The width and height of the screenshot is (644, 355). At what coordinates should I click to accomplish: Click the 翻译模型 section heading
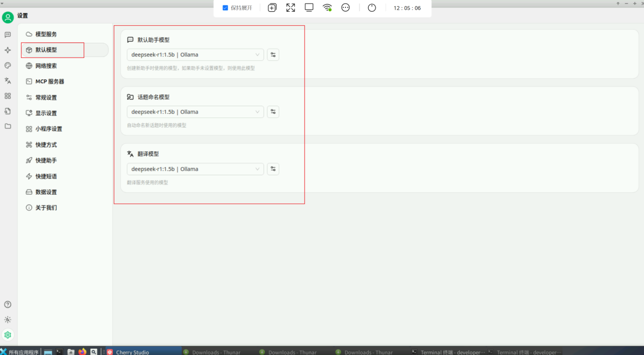point(148,154)
